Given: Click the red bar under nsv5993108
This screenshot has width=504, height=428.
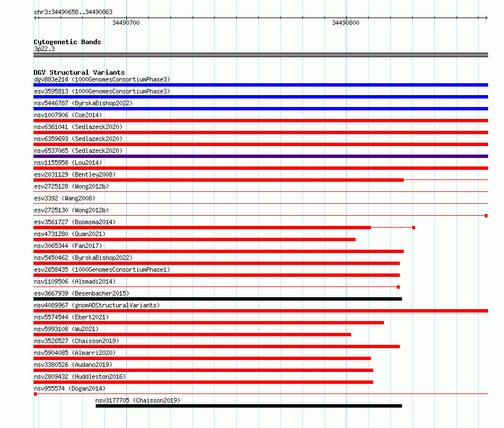Looking at the screenshot, I should coord(192,335).
